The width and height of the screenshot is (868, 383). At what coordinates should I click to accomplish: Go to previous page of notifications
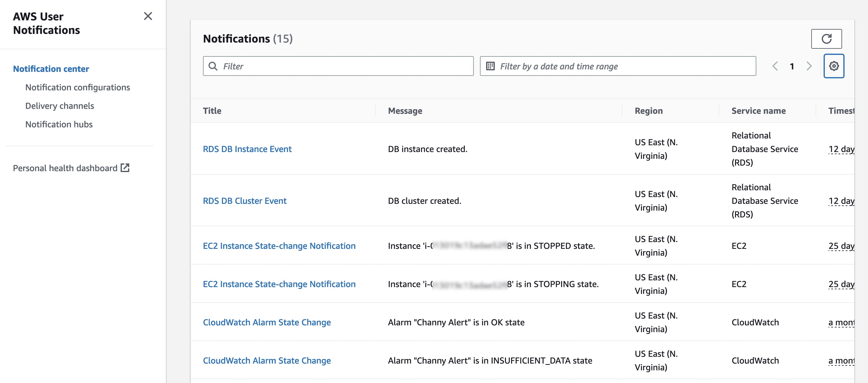click(775, 66)
